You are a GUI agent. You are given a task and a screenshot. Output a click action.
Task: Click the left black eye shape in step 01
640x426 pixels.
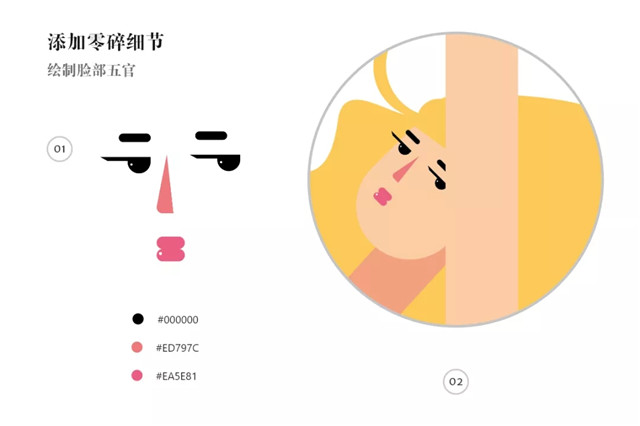(139, 166)
